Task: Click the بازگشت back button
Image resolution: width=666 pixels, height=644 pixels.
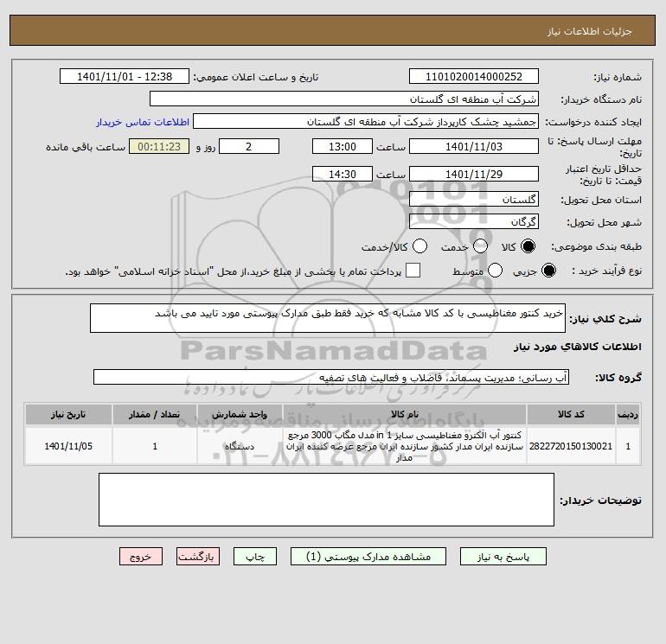Action: tap(198, 557)
